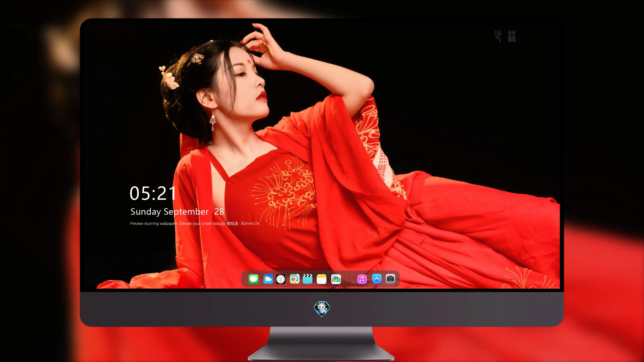Click the Bizhimi.CN text in caption
This screenshot has height=362, width=644.
pyautogui.click(x=250, y=224)
